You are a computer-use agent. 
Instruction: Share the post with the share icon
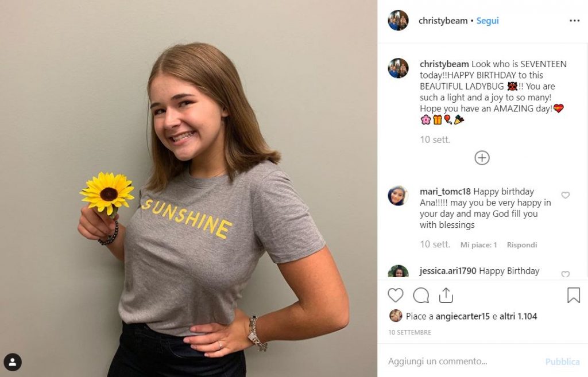coord(446,296)
